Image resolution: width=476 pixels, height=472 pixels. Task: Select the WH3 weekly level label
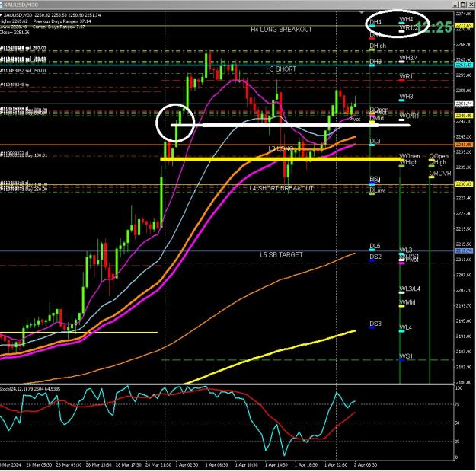point(406,97)
